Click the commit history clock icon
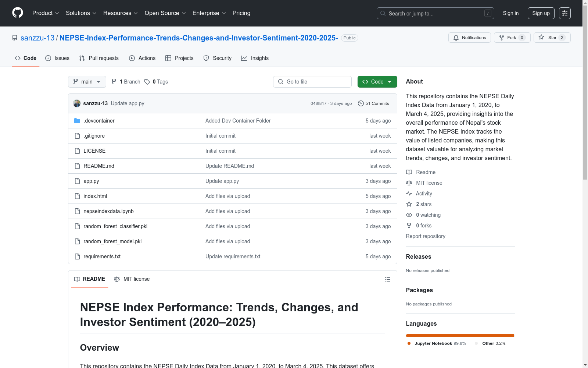 tap(361, 103)
